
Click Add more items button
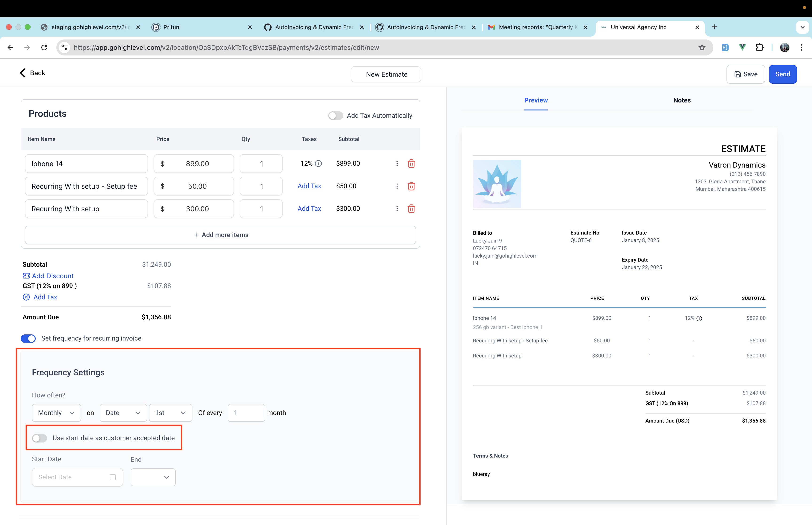point(220,235)
